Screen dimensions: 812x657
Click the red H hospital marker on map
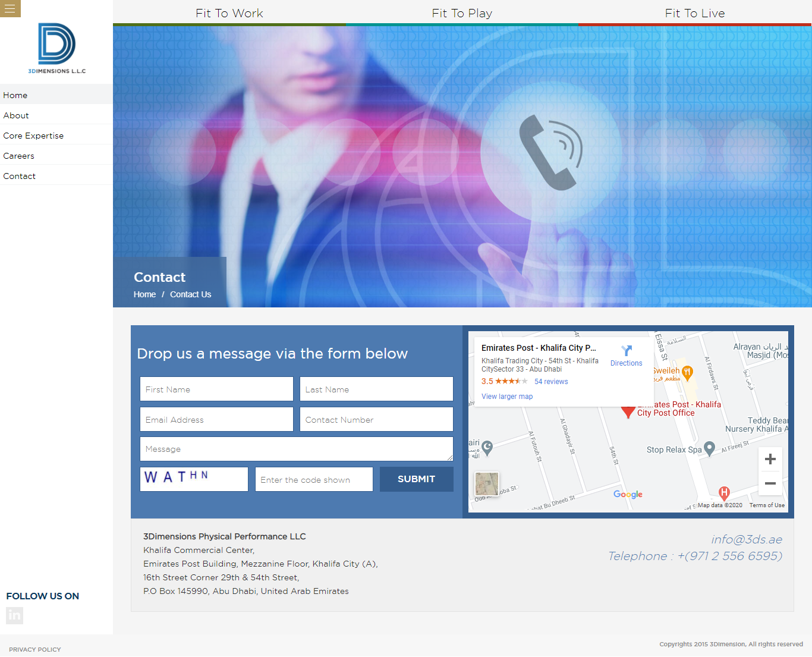[x=724, y=493]
